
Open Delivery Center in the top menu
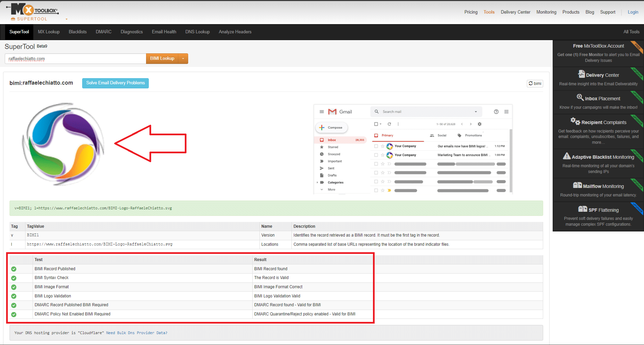[x=515, y=12]
